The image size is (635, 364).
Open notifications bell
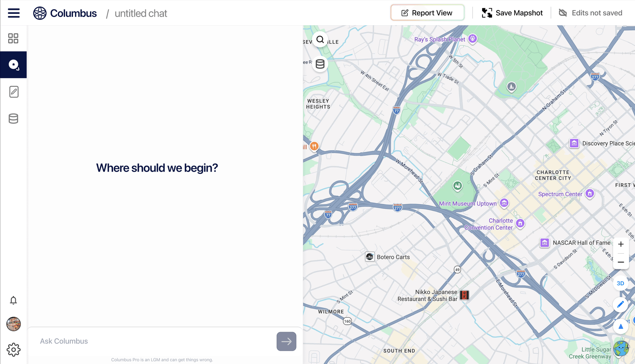(x=13, y=300)
